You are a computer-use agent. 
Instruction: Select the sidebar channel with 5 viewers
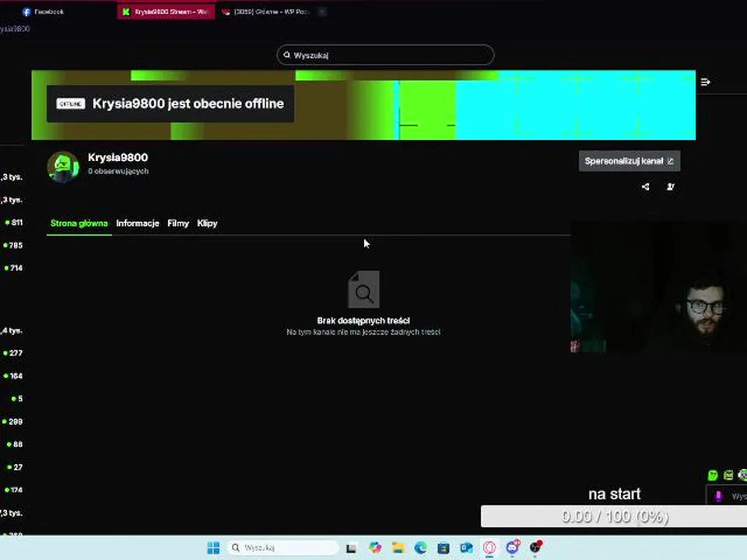pos(17,398)
